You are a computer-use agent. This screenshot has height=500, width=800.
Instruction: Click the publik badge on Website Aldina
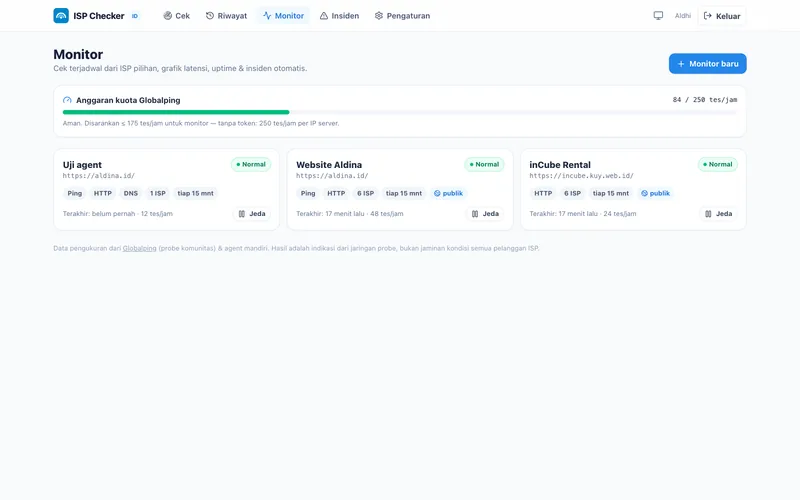click(448, 193)
